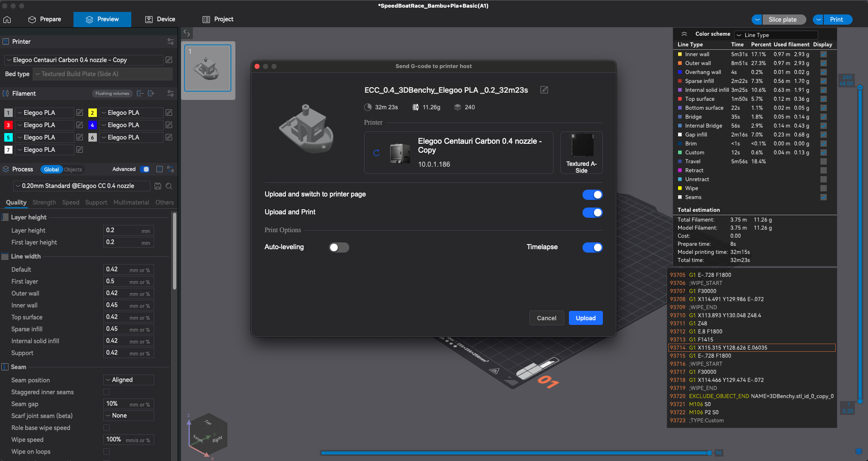Click the home icon in top bar
868x461 pixels.
tap(7, 20)
